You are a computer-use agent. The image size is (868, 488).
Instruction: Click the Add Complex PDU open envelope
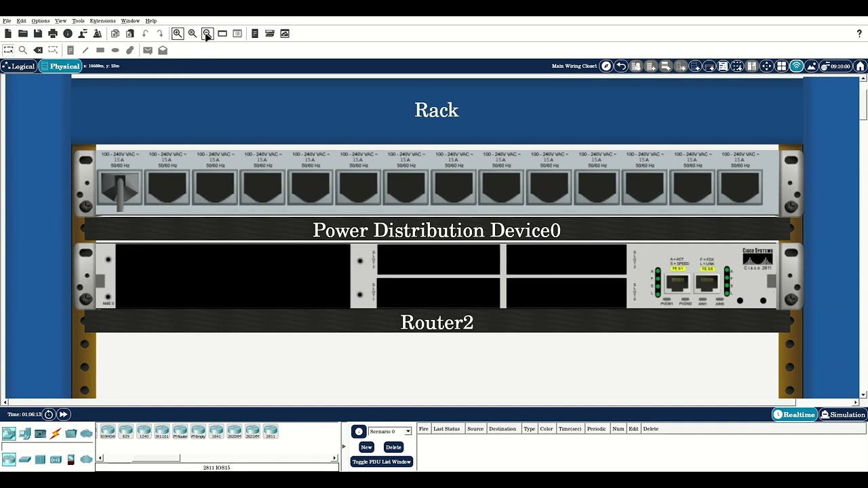163,50
